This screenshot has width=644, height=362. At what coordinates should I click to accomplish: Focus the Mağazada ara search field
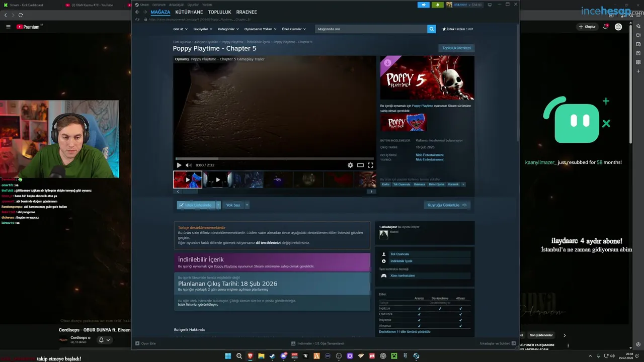[x=371, y=29]
